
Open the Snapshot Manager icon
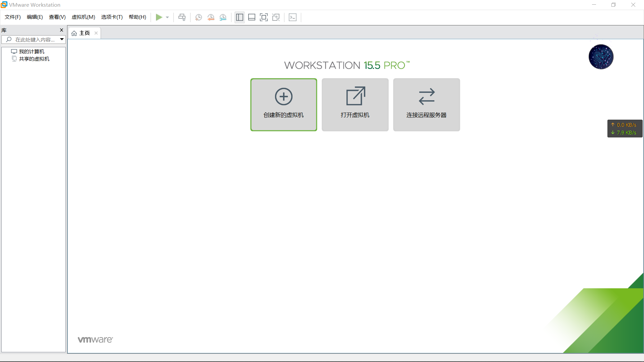(223, 17)
